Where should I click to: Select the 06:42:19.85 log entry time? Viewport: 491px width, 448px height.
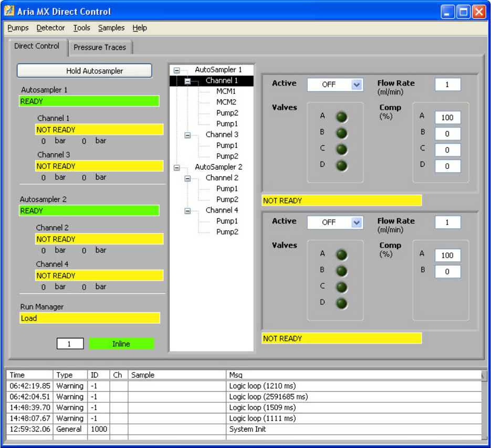(30, 386)
